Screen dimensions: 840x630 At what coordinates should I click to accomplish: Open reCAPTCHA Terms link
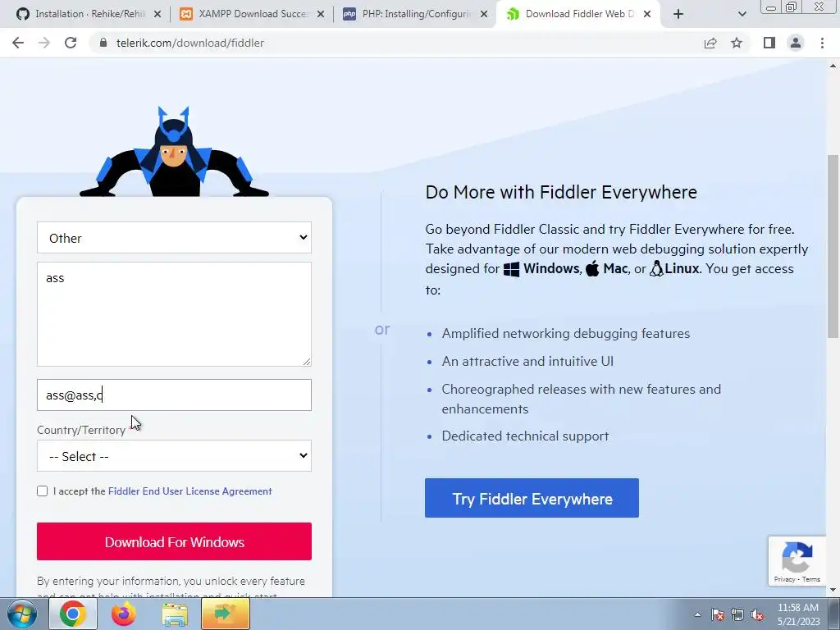811,579
